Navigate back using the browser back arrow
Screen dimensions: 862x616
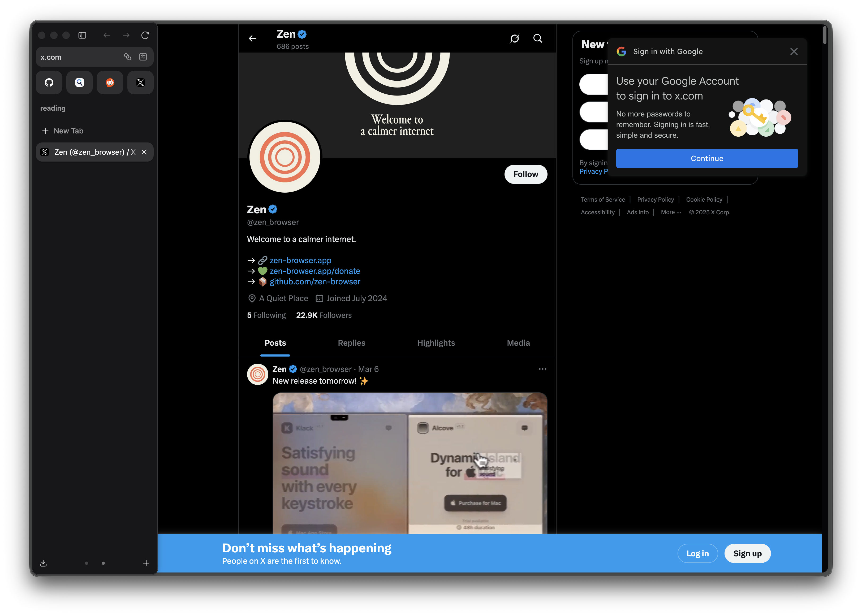(x=107, y=35)
